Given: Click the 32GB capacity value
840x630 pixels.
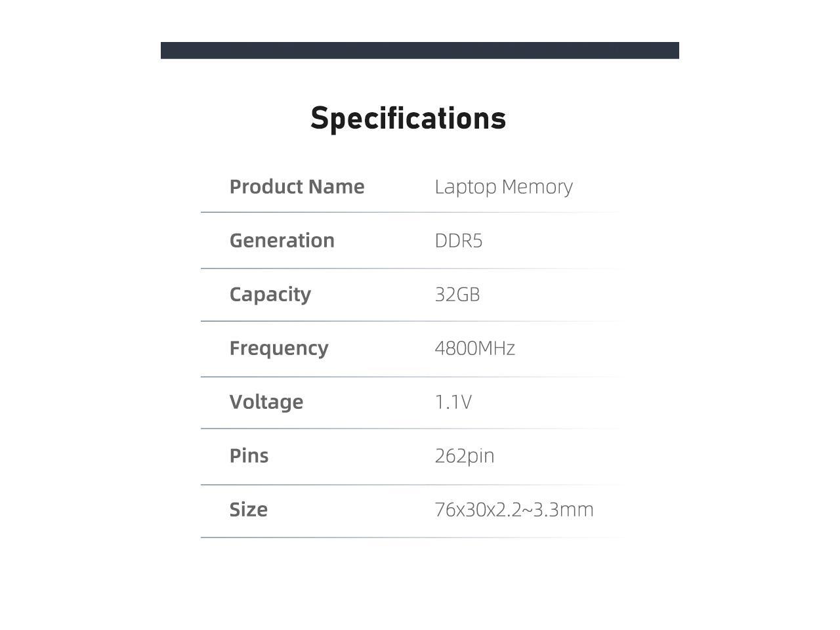Looking at the screenshot, I should point(457,295).
